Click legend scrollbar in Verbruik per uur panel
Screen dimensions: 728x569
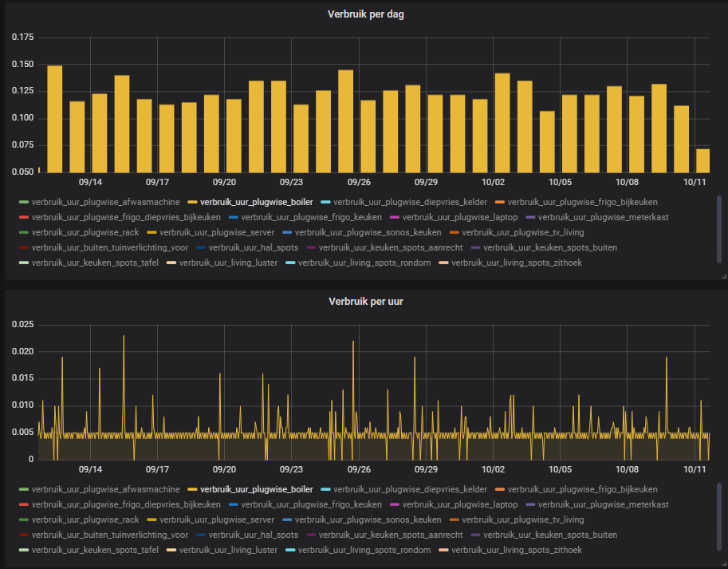719,515
